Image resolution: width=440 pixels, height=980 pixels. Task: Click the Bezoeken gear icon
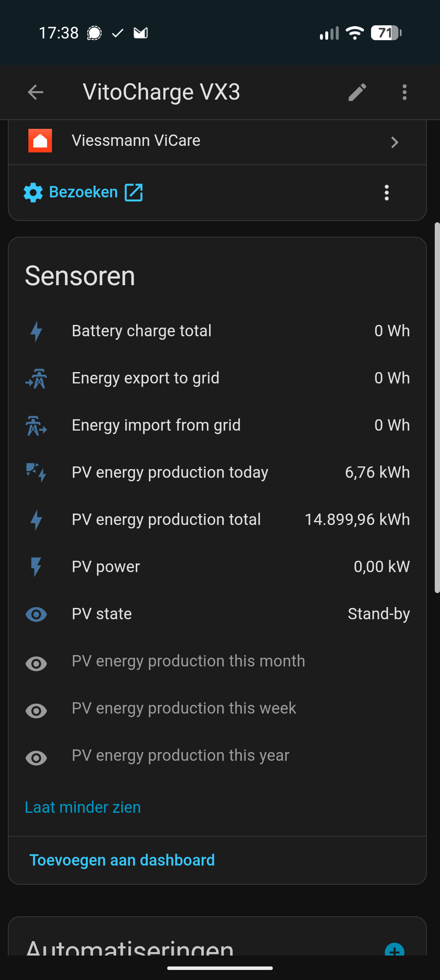coord(33,193)
